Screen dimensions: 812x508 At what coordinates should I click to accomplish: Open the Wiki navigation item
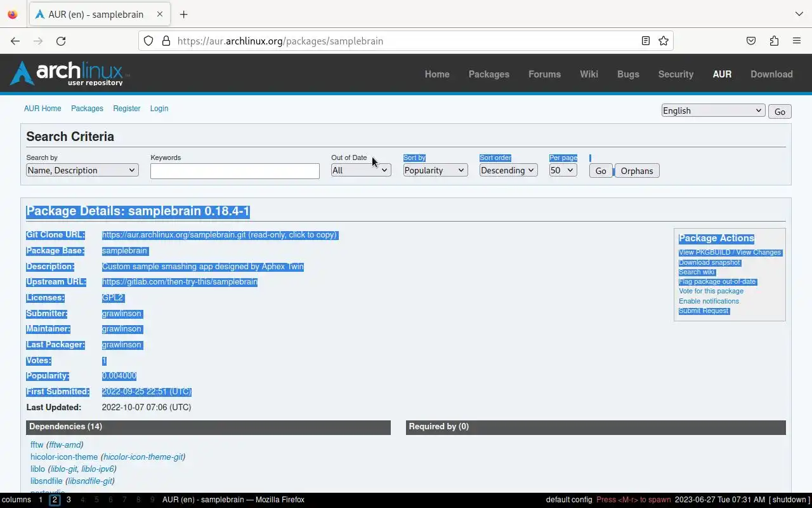pos(589,74)
